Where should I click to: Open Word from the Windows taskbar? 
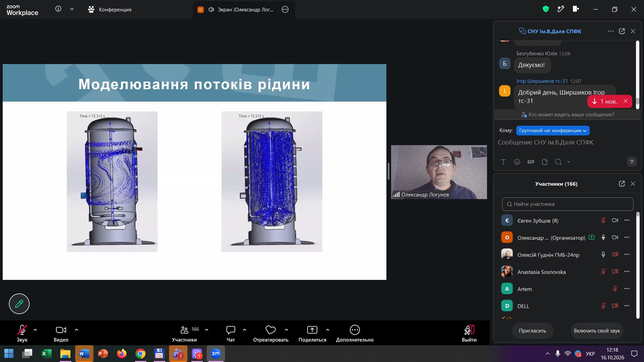pyautogui.click(x=84, y=354)
